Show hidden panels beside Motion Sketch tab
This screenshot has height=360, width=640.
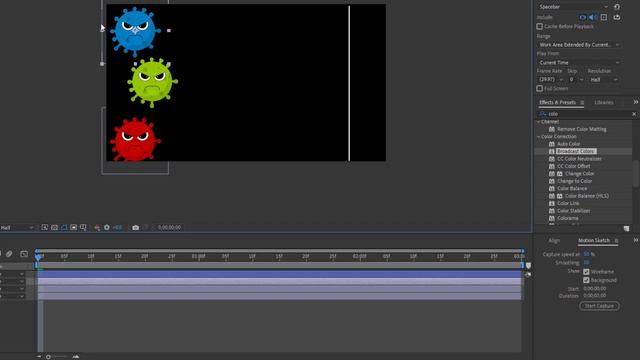pyautogui.click(x=636, y=240)
